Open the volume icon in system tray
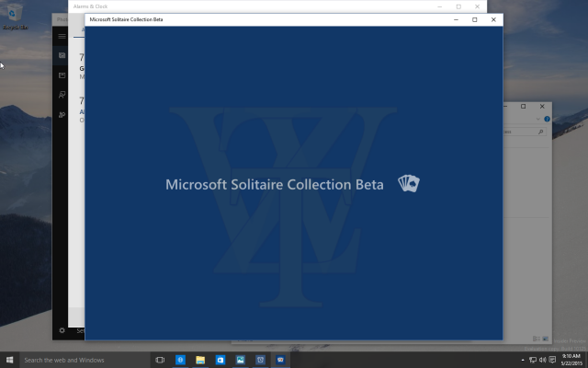The width and height of the screenshot is (588, 368). pos(542,360)
